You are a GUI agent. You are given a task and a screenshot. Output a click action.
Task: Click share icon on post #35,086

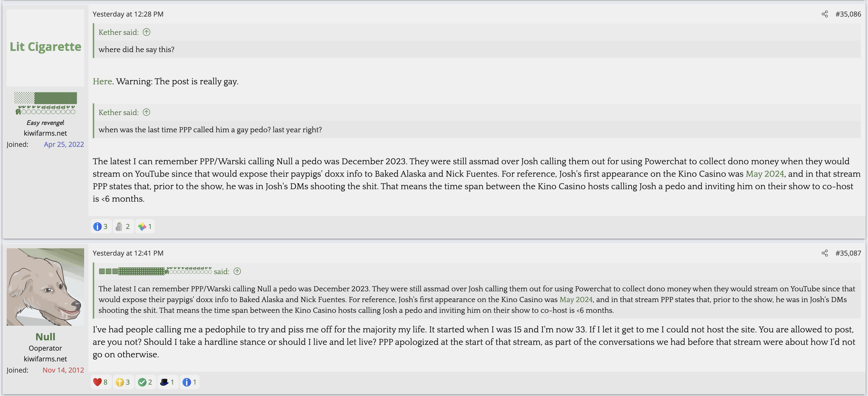825,14
